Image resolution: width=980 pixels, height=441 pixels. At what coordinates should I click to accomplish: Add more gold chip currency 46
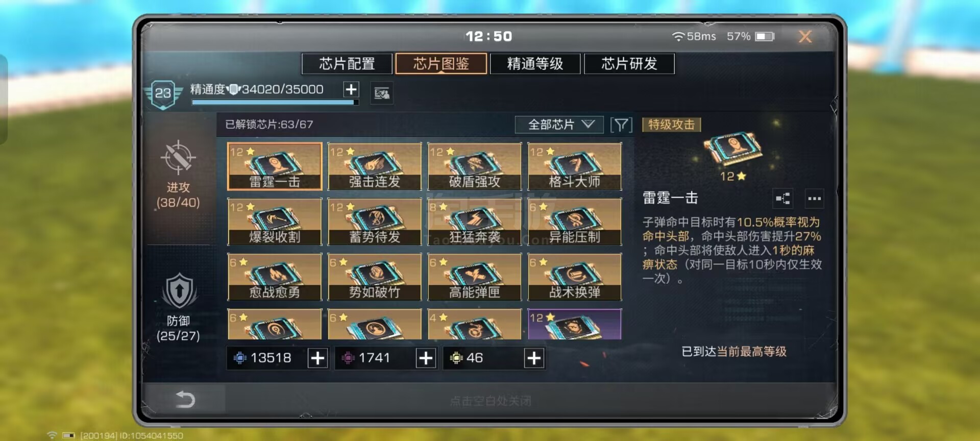point(534,358)
